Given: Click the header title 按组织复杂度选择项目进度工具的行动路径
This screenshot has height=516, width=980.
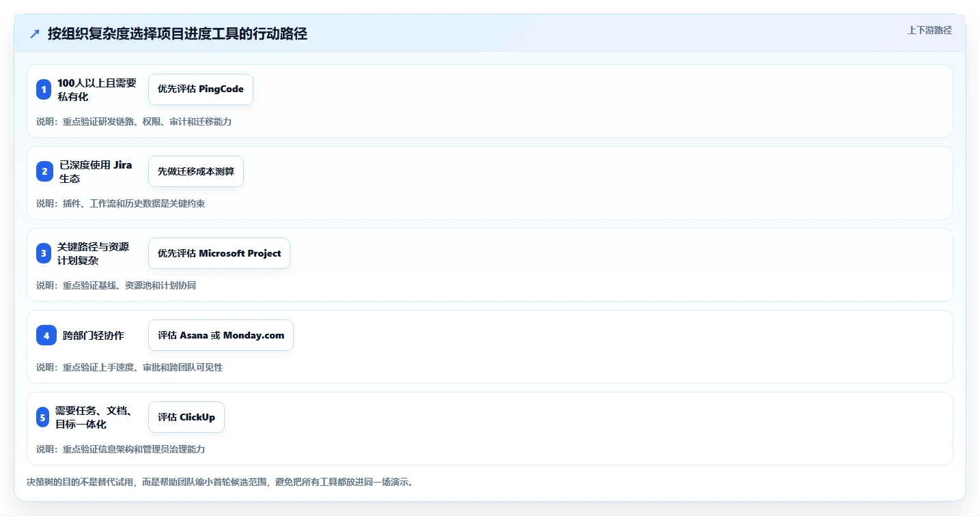Looking at the screenshot, I should click(x=178, y=34).
